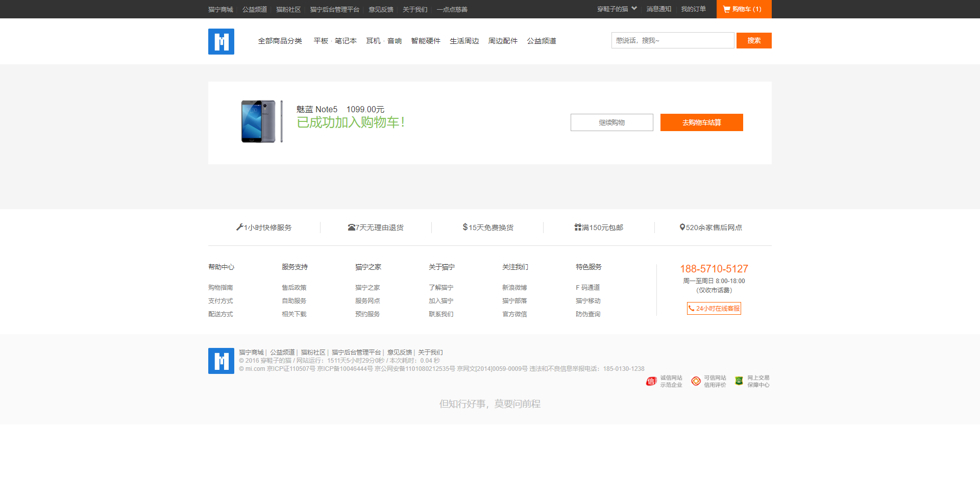Open the 配送方式 help link
The height and width of the screenshot is (478, 980).
[x=220, y=314]
